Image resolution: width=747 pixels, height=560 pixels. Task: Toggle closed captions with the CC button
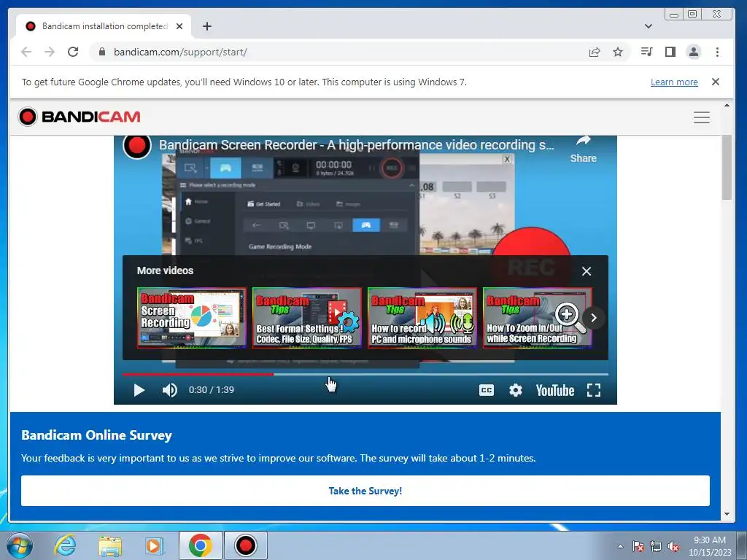[x=486, y=390]
